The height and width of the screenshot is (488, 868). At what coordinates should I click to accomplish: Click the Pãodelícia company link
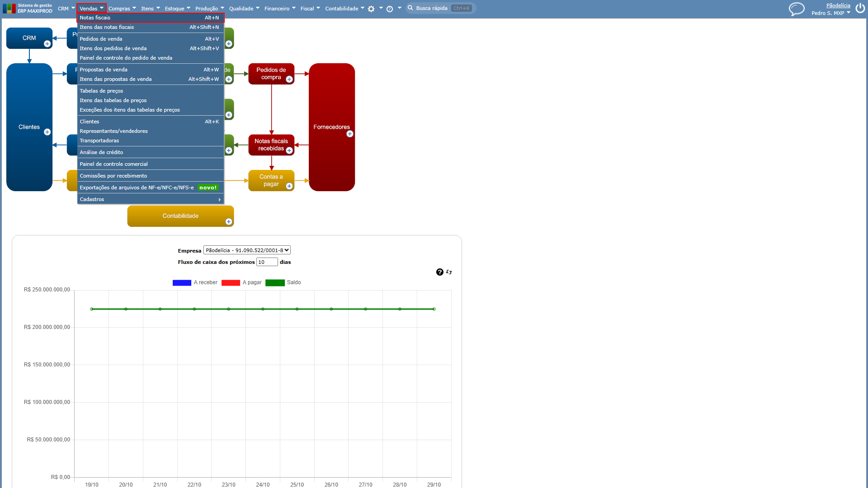(838, 5)
